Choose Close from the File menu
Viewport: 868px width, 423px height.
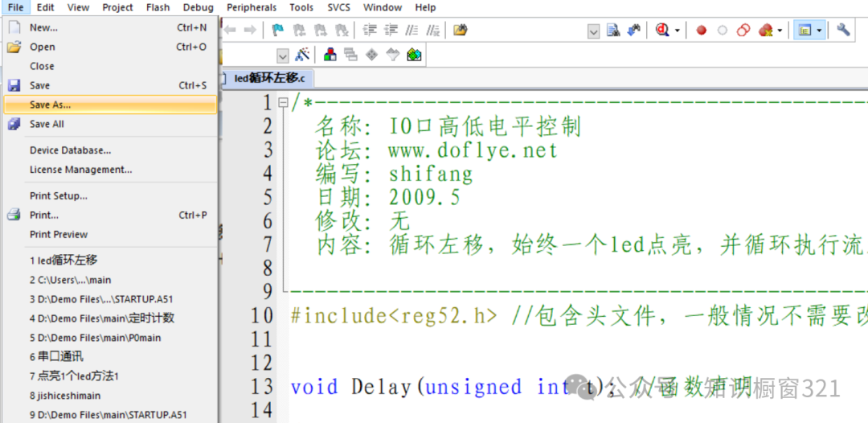pos(110,66)
